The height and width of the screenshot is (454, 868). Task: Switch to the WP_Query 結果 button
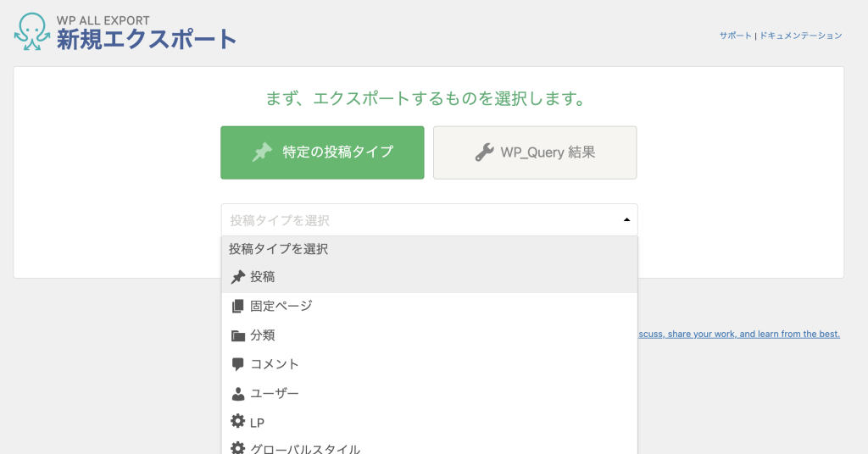pyautogui.click(x=535, y=152)
